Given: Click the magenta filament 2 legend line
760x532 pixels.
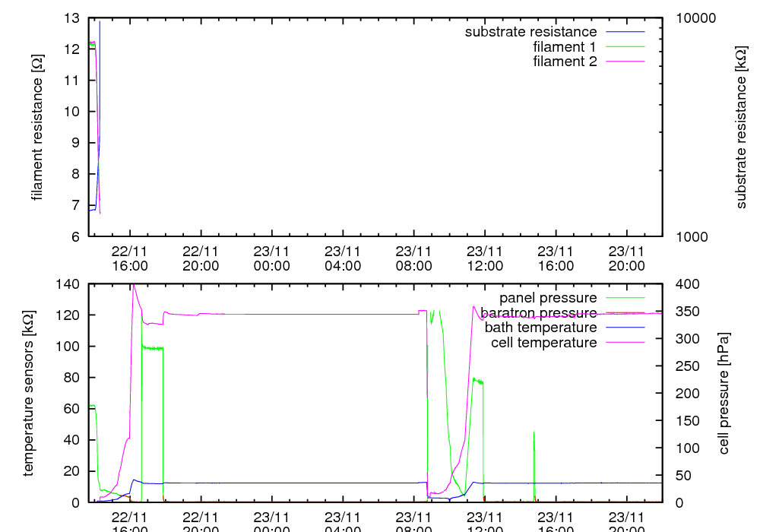Looking at the screenshot, I should [x=625, y=62].
